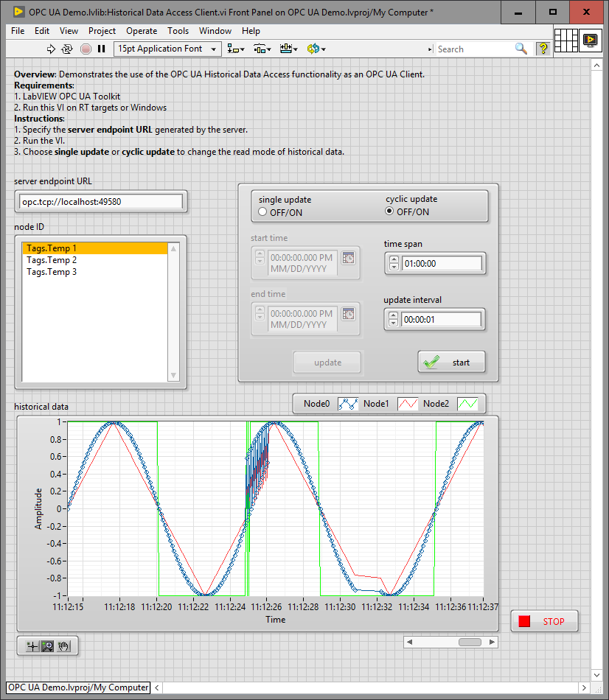Viewport: 609px width, 700px height.
Task: Select Tags.Temp 1 in node ID list
Action: pyautogui.click(x=94, y=248)
